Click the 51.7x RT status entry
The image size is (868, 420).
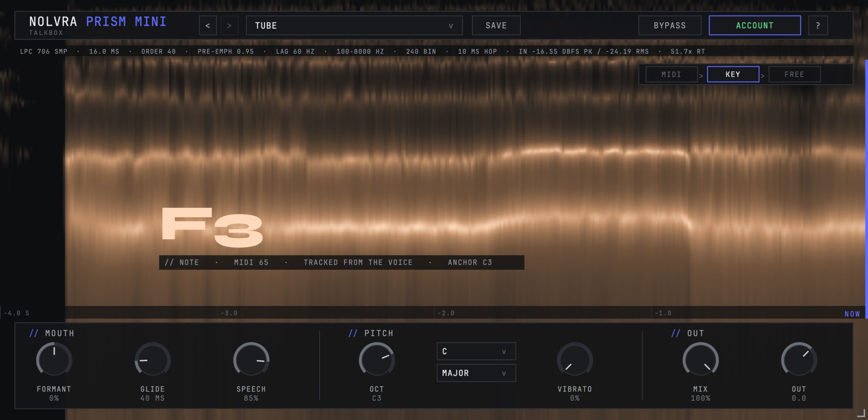688,51
